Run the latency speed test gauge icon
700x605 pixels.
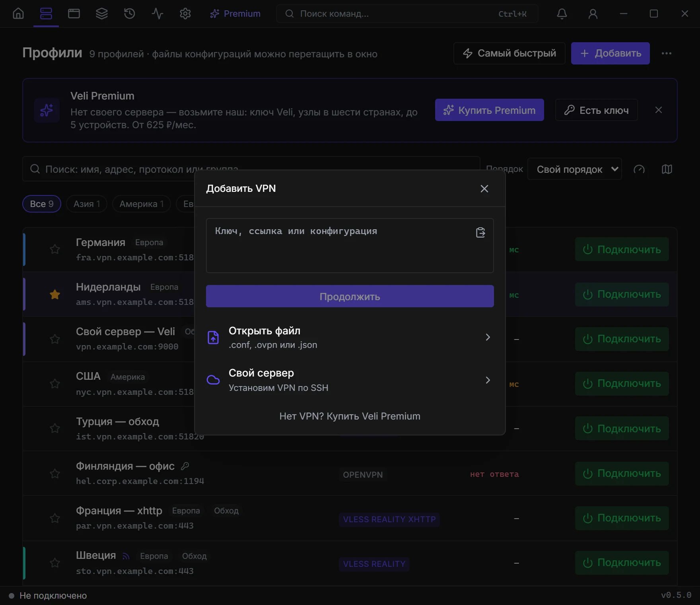click(x=639, y=169)
